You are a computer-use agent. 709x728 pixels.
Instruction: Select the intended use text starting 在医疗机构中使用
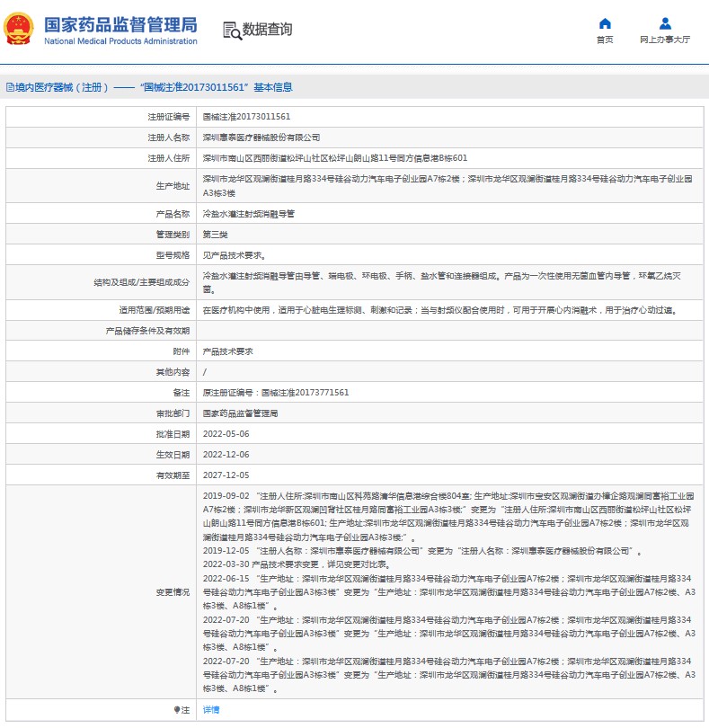pyautogui.click(x=440, y=310)
